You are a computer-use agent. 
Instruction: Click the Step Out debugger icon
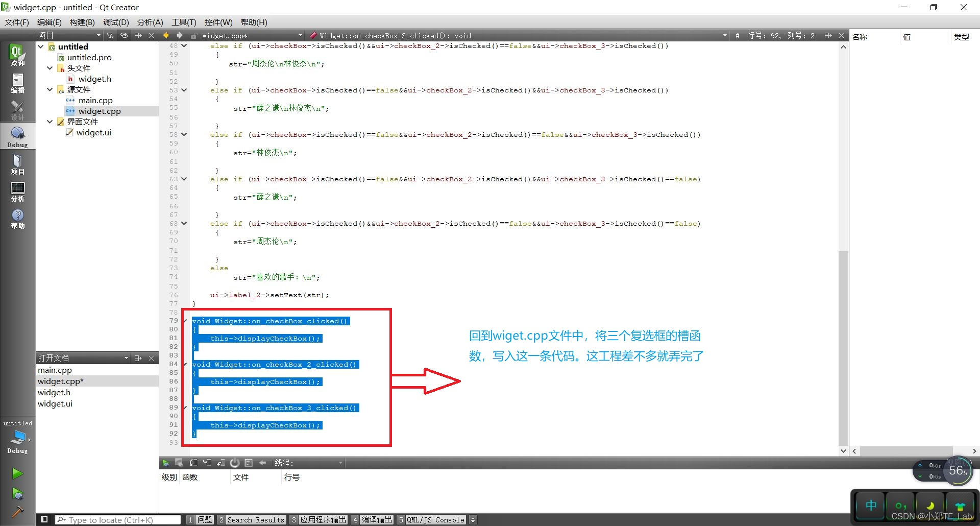pos(220,463)
